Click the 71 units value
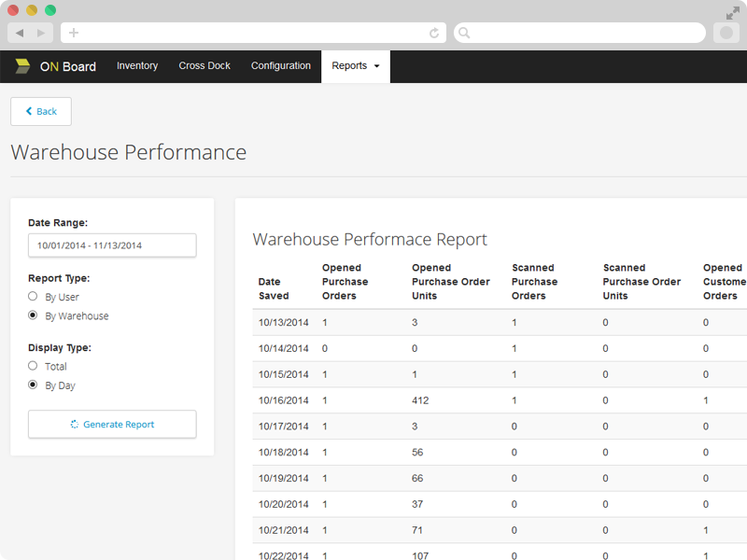 point(417,530)
